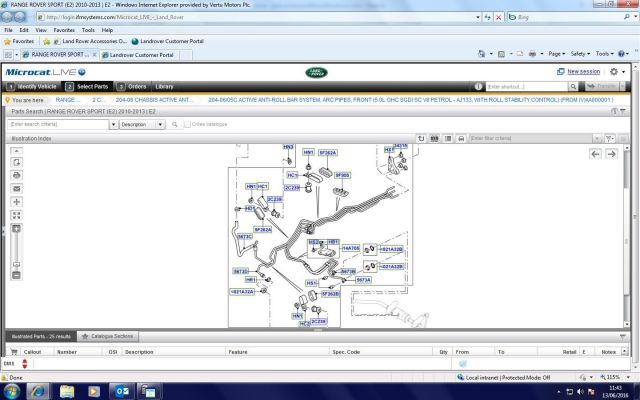This screenshot has width=640, height=400.
Task: Open the Select Parts tab
Action: tap(87, 87)
